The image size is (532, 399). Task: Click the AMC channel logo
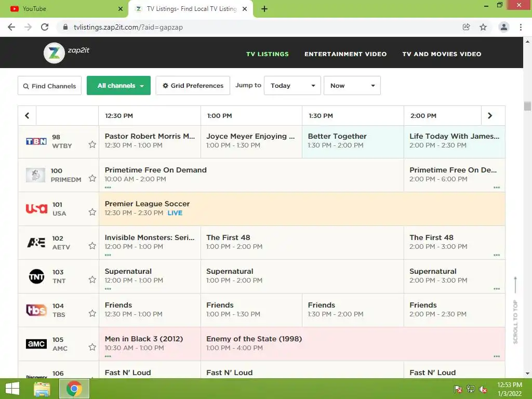[x=36, y=344]
